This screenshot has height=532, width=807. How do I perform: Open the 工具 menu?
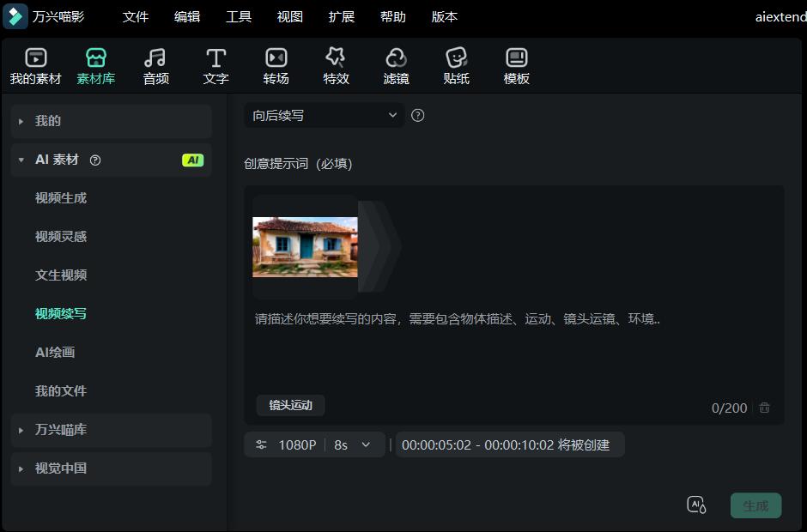pos(239,16)
